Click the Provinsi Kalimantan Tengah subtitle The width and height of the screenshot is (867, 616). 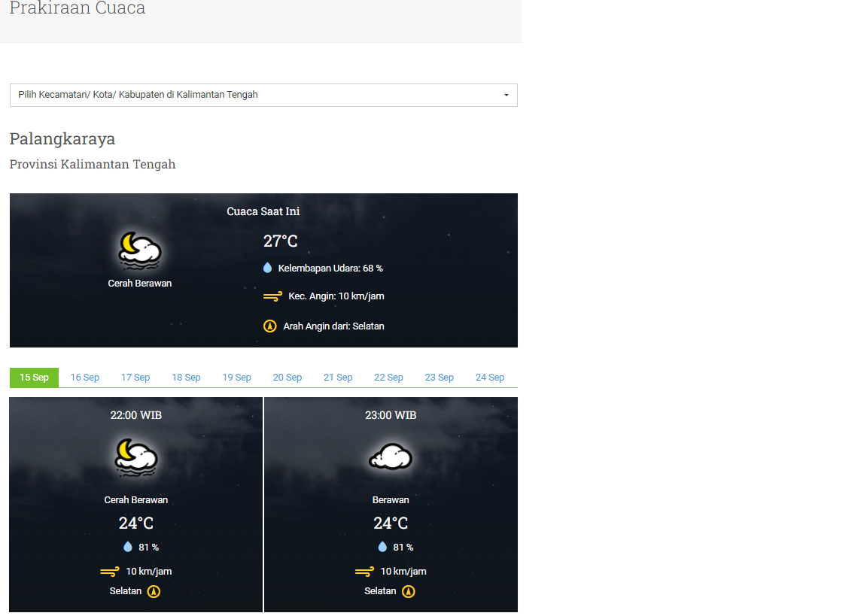[x=93, y=164]
